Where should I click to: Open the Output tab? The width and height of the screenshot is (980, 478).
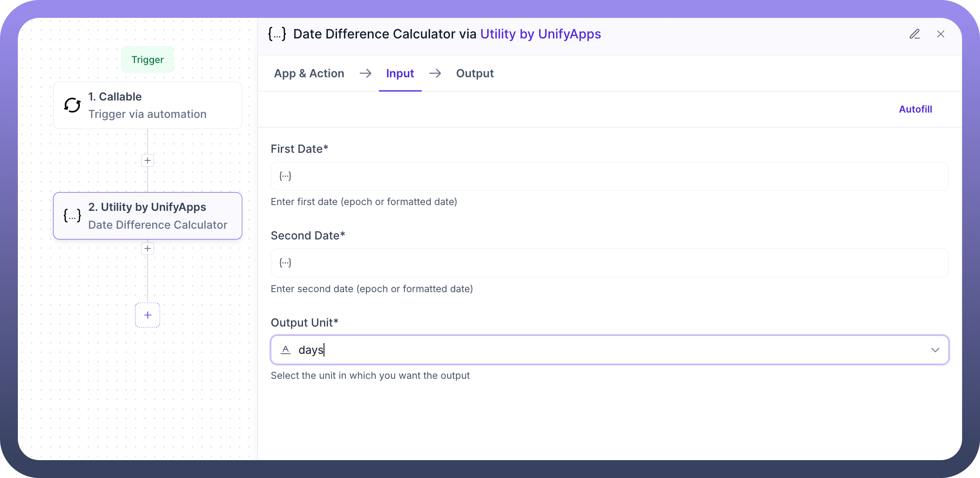[x=474, y=73]
